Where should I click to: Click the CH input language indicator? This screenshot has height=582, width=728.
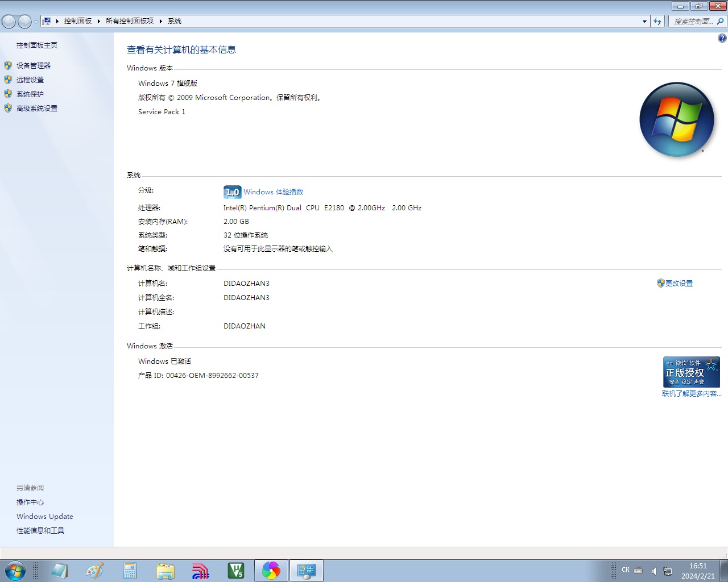click(626, 570)
